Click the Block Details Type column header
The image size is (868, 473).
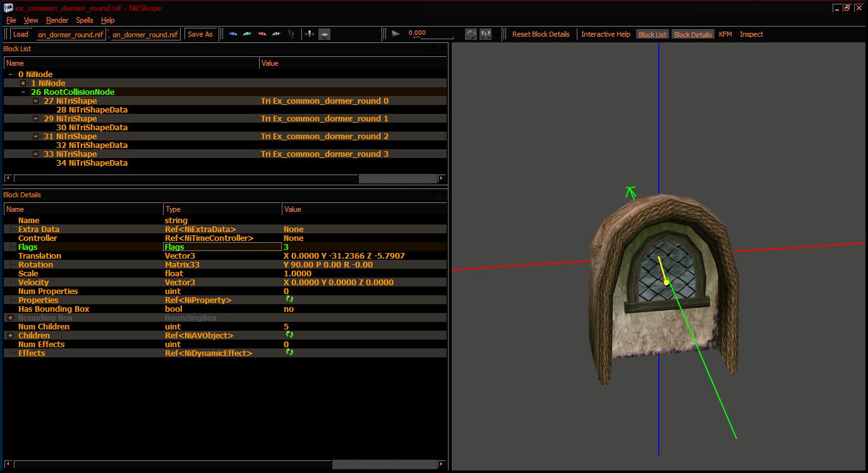222,209
